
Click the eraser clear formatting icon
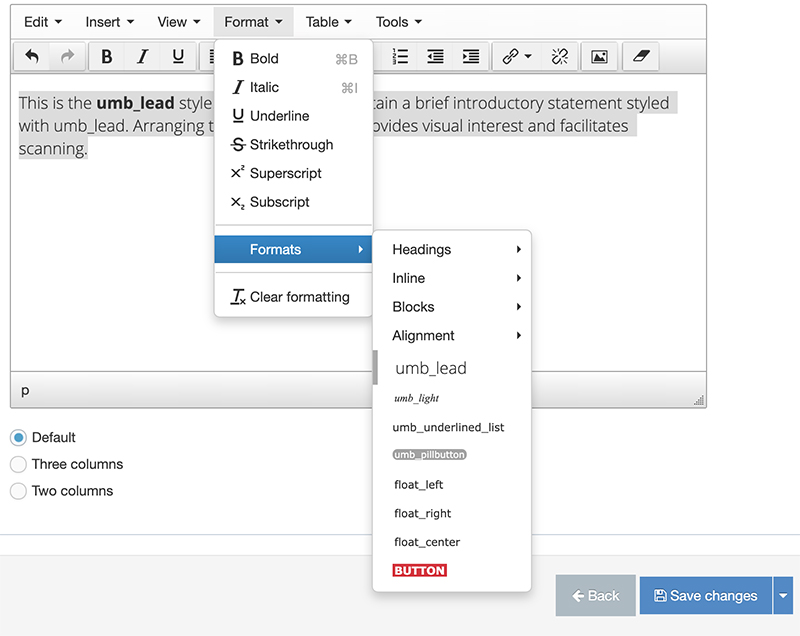[640, 57]
